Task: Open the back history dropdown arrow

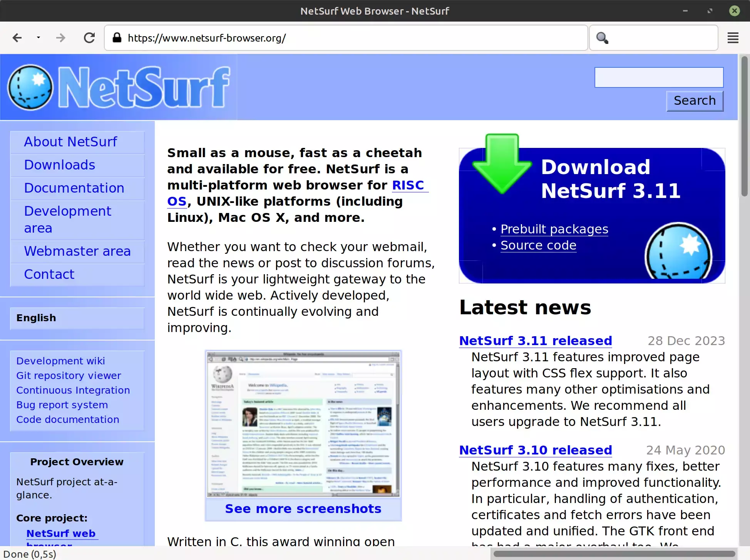Action: pyautogui.click(x=38, y=38)
